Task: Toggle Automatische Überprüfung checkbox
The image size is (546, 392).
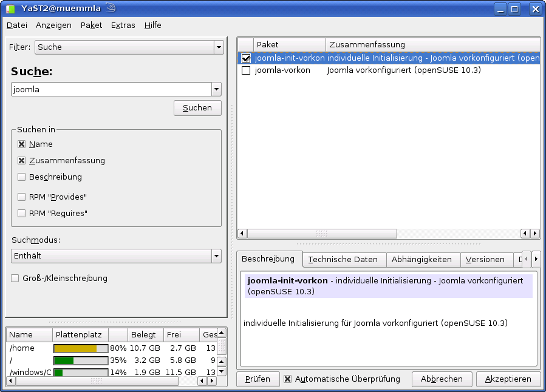Action: [x=287, y=379]
